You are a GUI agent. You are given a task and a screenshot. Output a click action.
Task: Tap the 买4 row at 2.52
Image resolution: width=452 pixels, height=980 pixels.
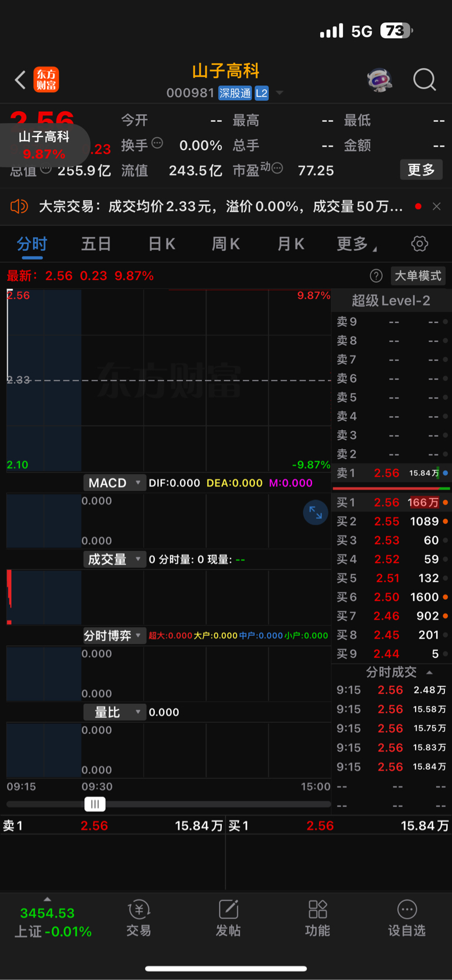tap(391, 559)
